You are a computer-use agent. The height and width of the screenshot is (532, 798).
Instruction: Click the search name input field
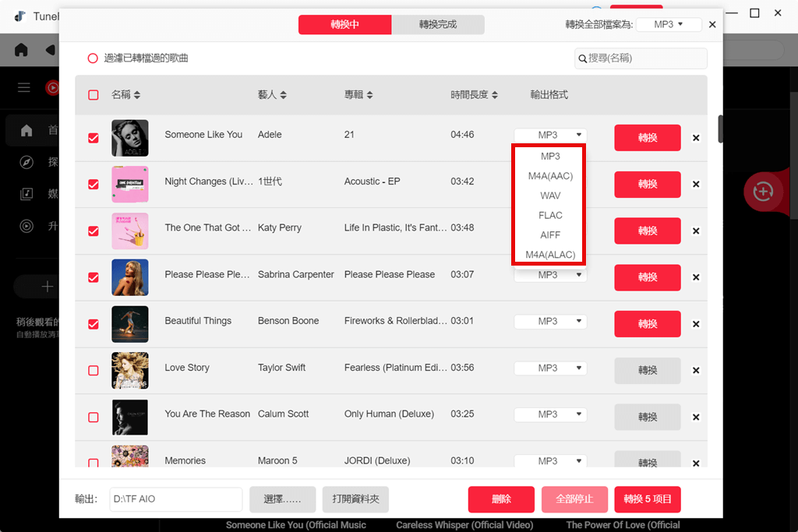click(x=641, y=58)
